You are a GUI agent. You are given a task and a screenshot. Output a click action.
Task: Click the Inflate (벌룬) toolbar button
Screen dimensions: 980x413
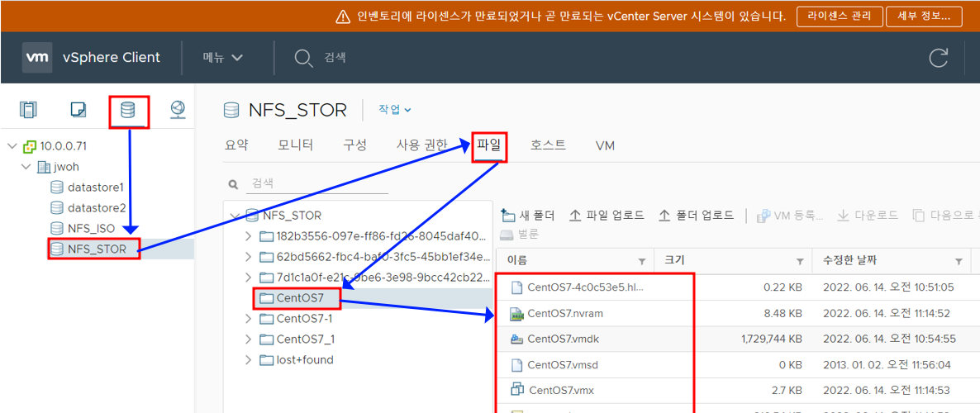tap(520, 235)
